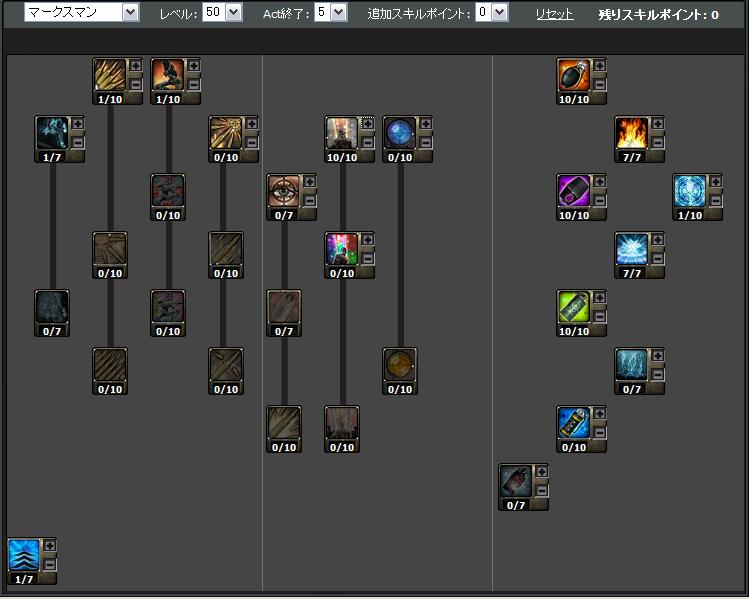Increase the eye crosshair skill with plus

(309, 182)
